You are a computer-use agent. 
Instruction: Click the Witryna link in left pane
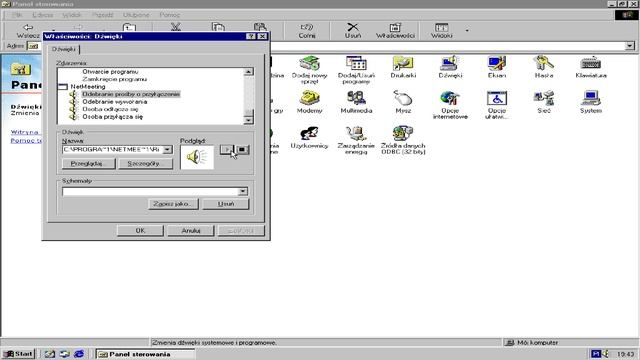click(x=25, y=132)
